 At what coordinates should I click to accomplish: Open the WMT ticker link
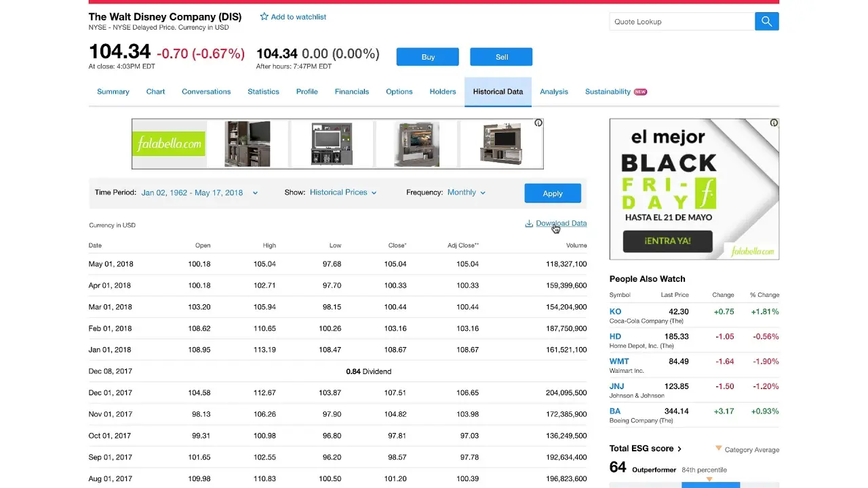[619, 361]
